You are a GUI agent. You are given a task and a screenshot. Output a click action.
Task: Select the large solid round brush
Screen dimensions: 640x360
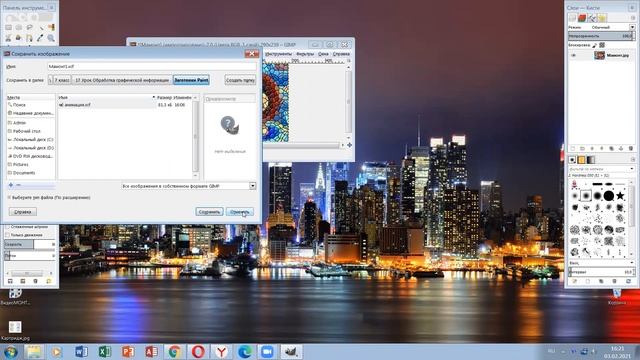[x=609, y=196]
